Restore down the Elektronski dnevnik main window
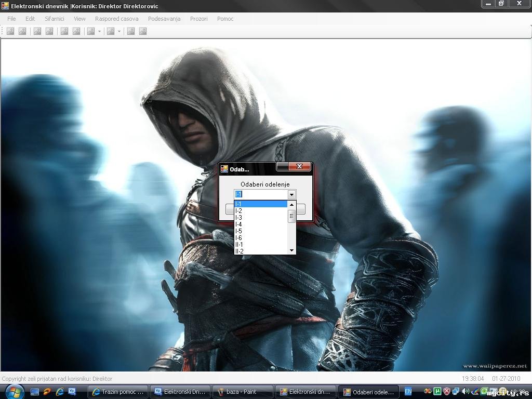 pyautogui.click(x=501, y=4)
